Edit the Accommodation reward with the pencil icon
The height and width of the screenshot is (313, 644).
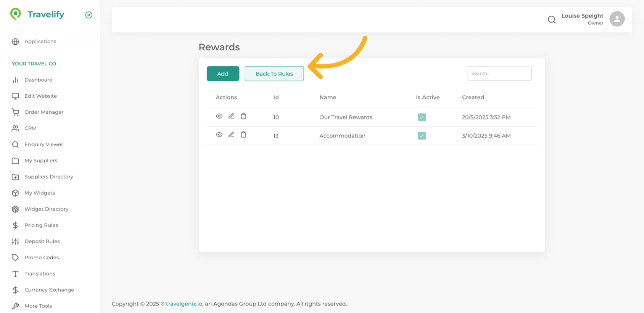(x=231, y=135)
